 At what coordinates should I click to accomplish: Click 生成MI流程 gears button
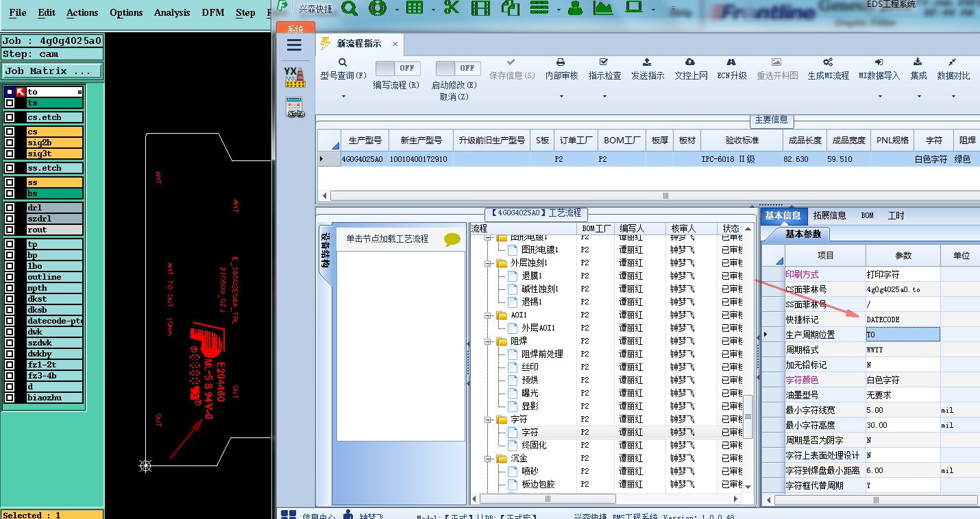828,69
